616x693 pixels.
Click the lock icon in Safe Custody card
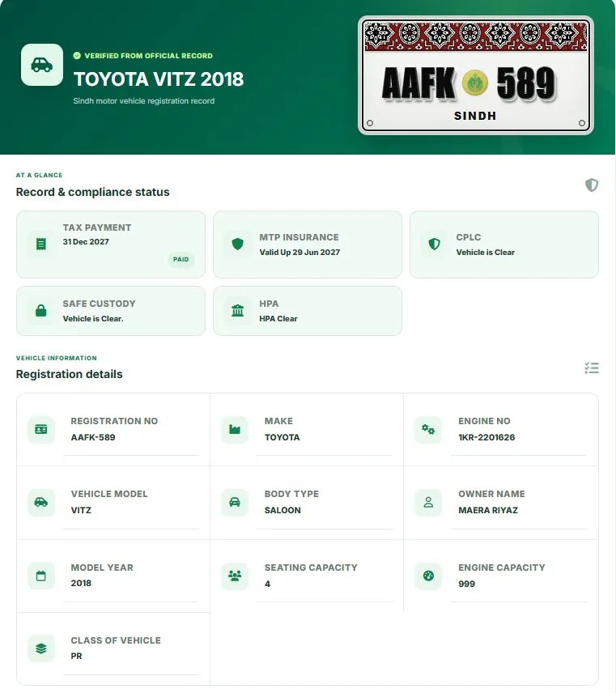[41, 311]
